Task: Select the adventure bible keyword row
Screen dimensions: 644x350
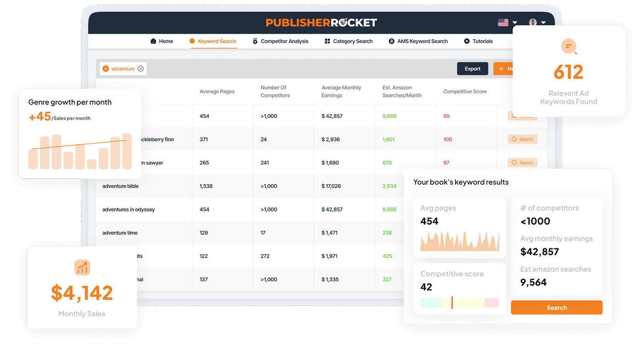Action: [121, 186]
